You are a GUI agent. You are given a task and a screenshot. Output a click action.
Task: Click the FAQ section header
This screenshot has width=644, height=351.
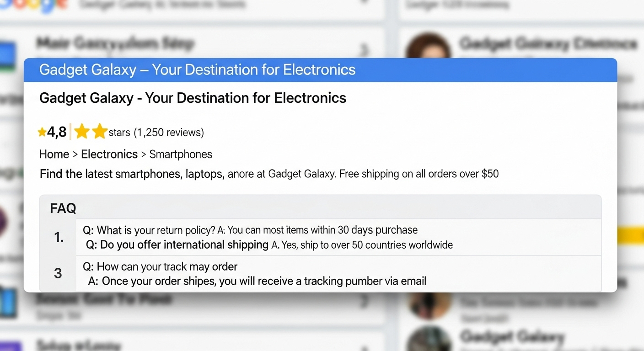click(x=63, y=208)
